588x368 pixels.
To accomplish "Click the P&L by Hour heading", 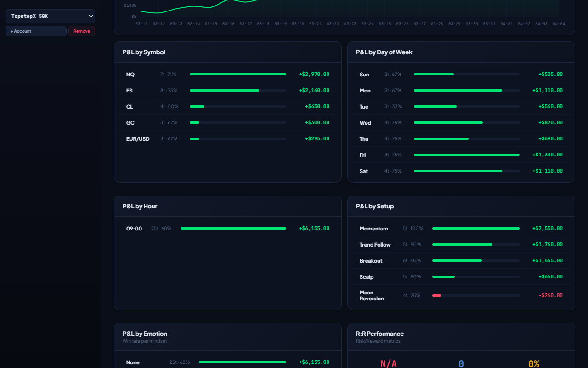I will coord(140,206).
